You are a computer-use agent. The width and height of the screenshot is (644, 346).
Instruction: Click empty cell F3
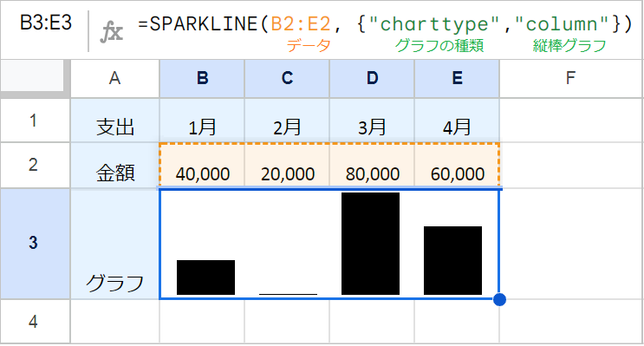(571, 244)
